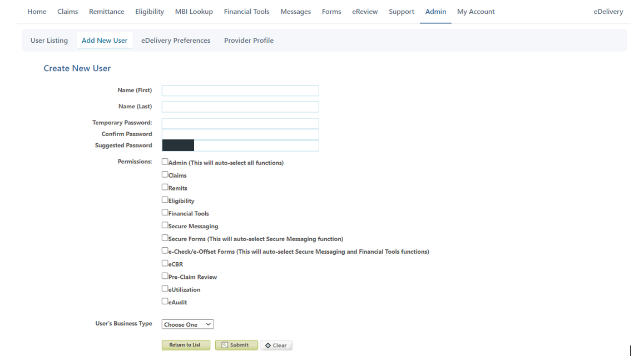Viewport: 644px width, 356px height.
Task: Switch to the User Listing tab
Action: pos(49,40)
